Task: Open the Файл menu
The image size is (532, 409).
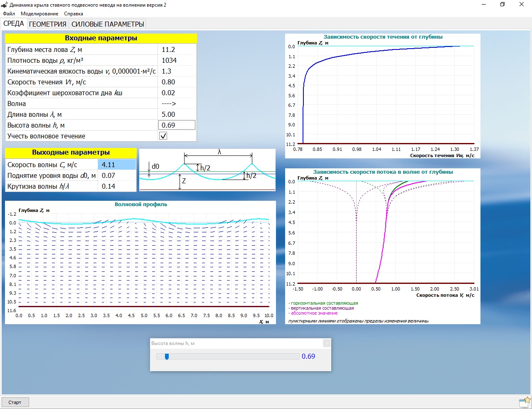Action: [9, 14]
